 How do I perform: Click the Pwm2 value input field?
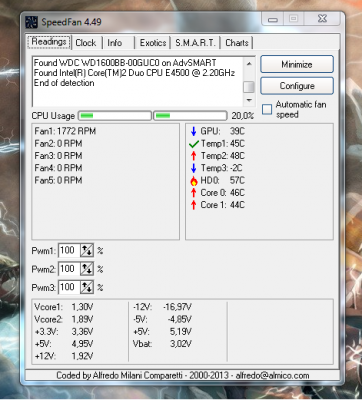(69, 269)
